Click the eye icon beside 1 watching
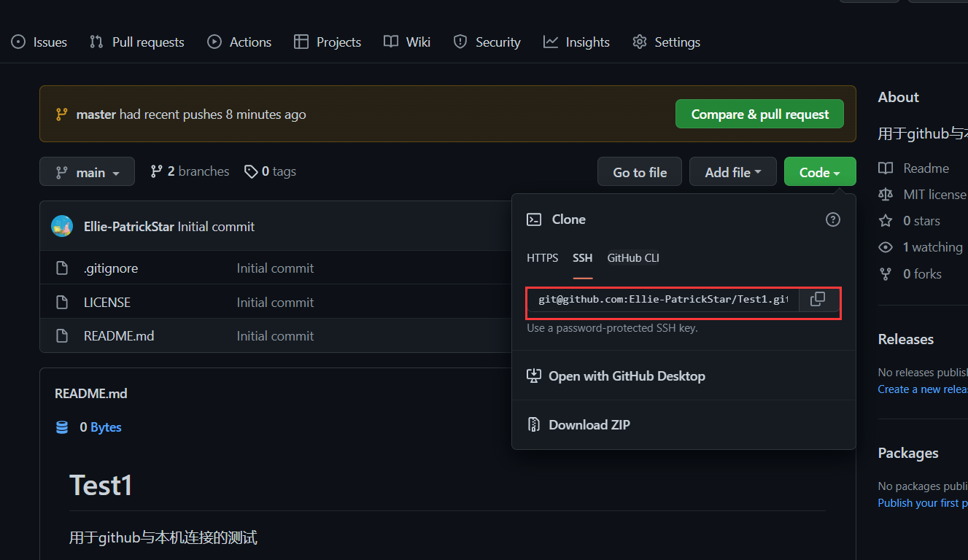The height and width of the screenshot is (560, 968). click(886, 247)
